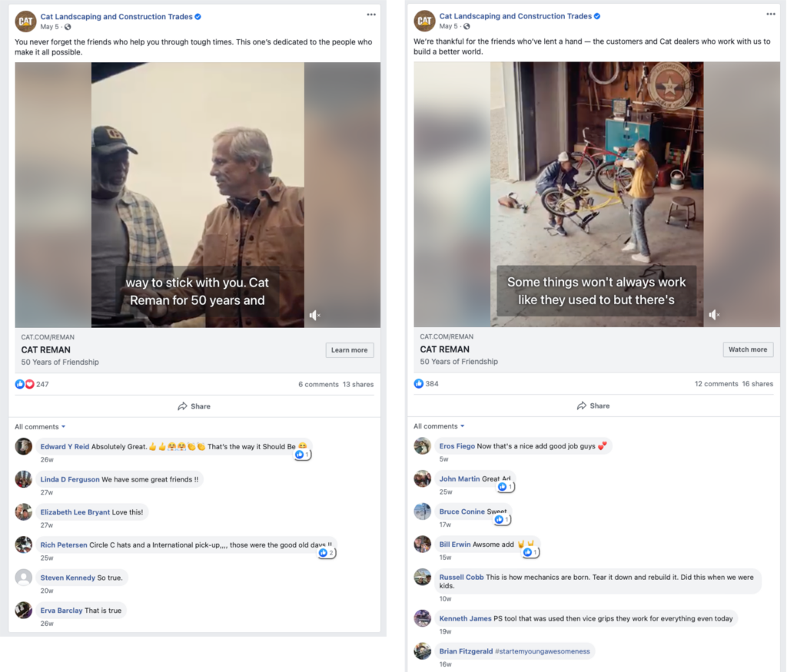This screenshot has height=672, width=787.
Task: Click the like badge on Bill Erwin's comment
Action: (530, 552)
